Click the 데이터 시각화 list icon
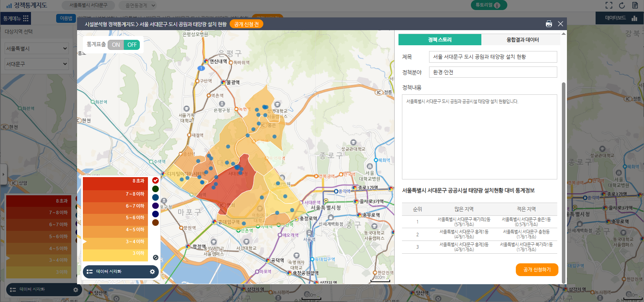This screenshot has width=644, height=302. point(90,271)
